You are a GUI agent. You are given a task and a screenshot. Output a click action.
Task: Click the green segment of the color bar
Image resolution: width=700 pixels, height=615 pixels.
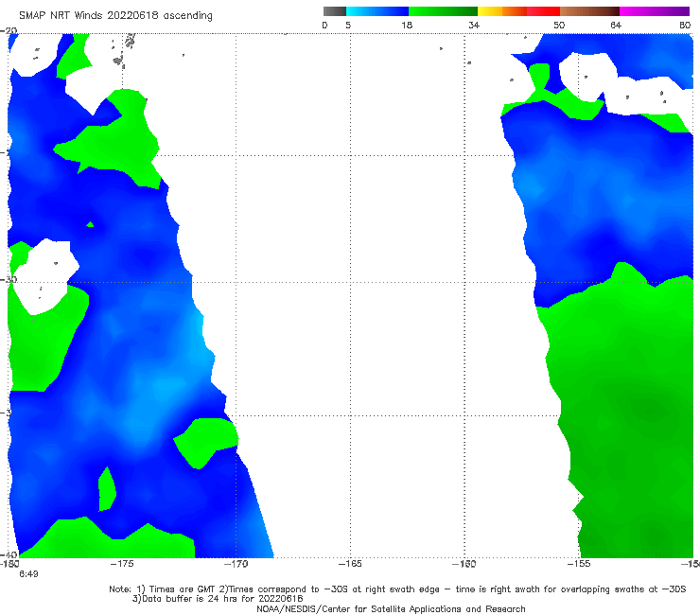pyautogui.click(x=443, y=11)
